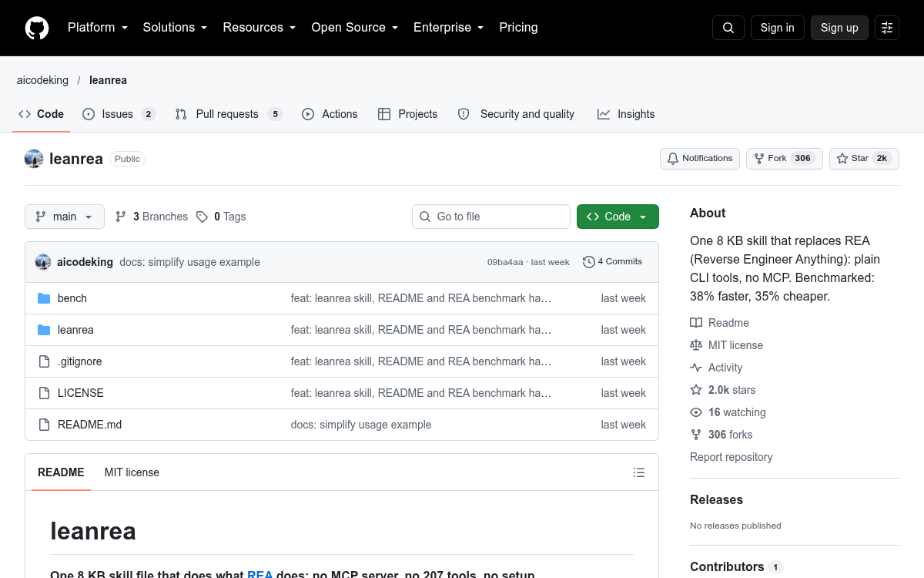Click the star icon next to 2.0k stars

pyautogui.click(x=696, y=390)
